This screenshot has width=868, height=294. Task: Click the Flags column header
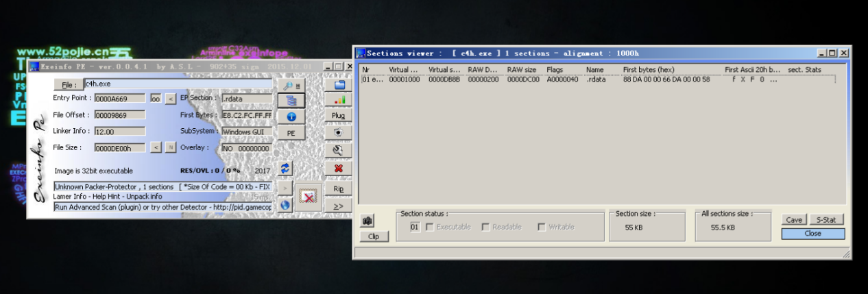click(x=555, y=70)
